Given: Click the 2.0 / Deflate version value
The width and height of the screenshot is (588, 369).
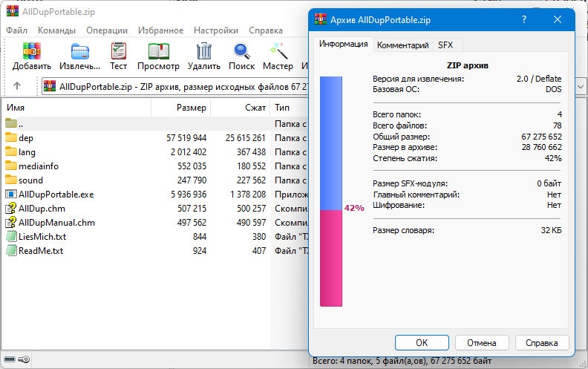Looking at the screenshot, I should [x=539, y=79].
